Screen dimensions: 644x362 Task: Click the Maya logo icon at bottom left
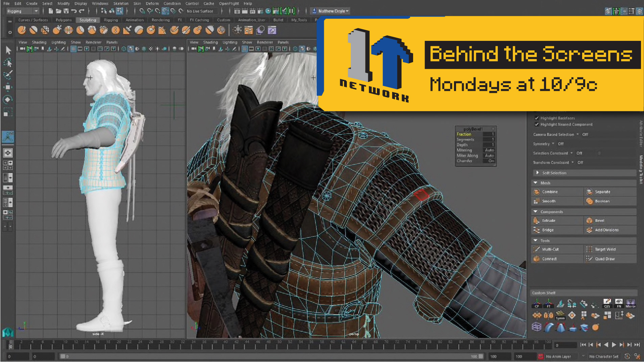(x=7, y=332)
